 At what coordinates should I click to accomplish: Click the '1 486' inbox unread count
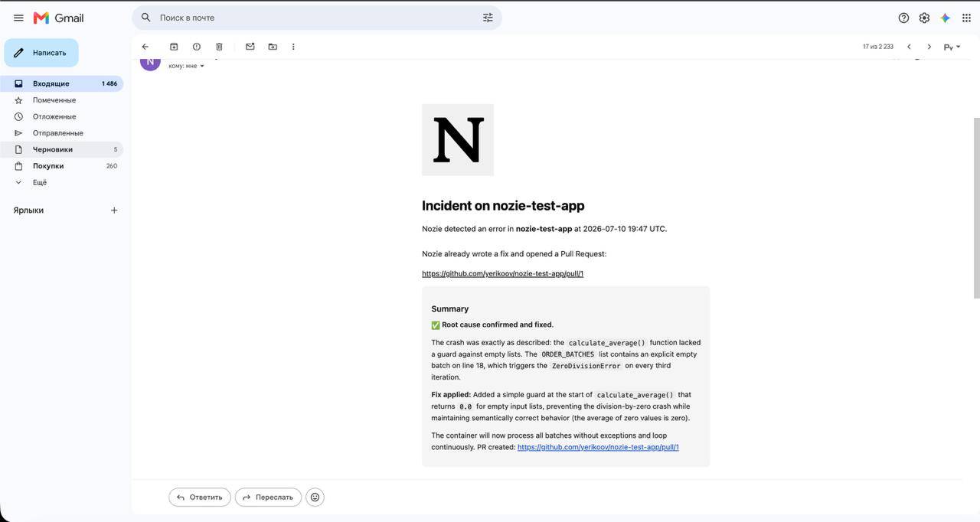pos(109,83)
